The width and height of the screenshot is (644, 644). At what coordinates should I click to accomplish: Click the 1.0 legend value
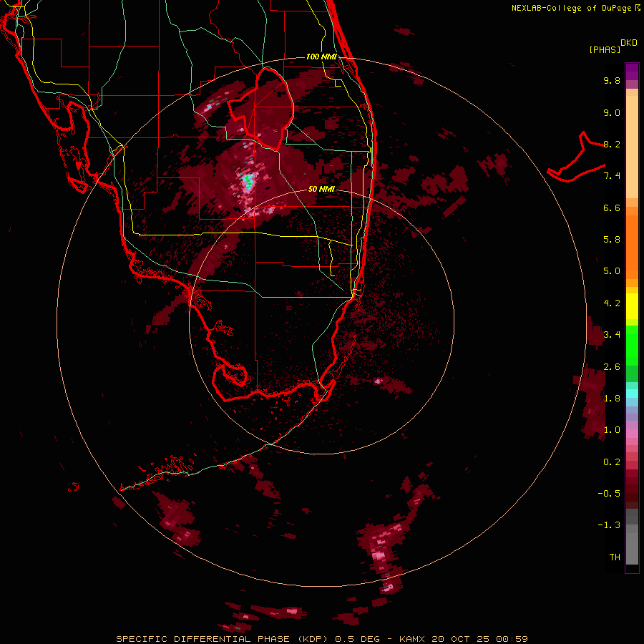612,430
